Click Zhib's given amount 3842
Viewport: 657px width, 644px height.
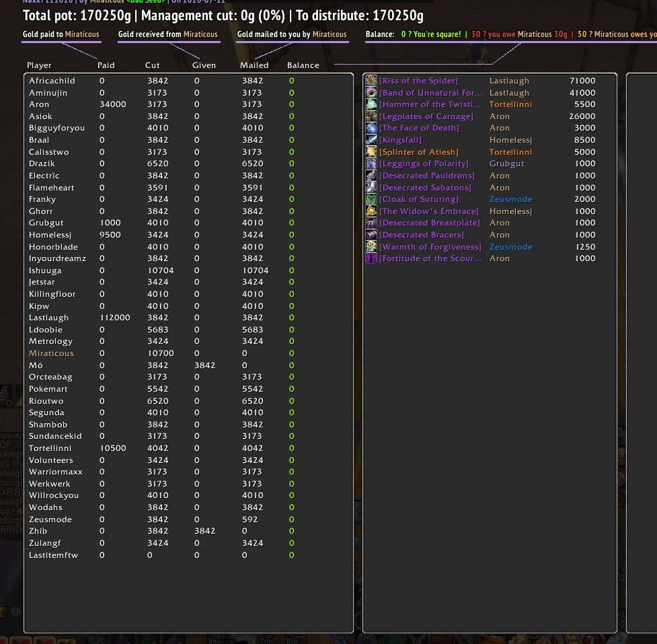tap(205, 531)
